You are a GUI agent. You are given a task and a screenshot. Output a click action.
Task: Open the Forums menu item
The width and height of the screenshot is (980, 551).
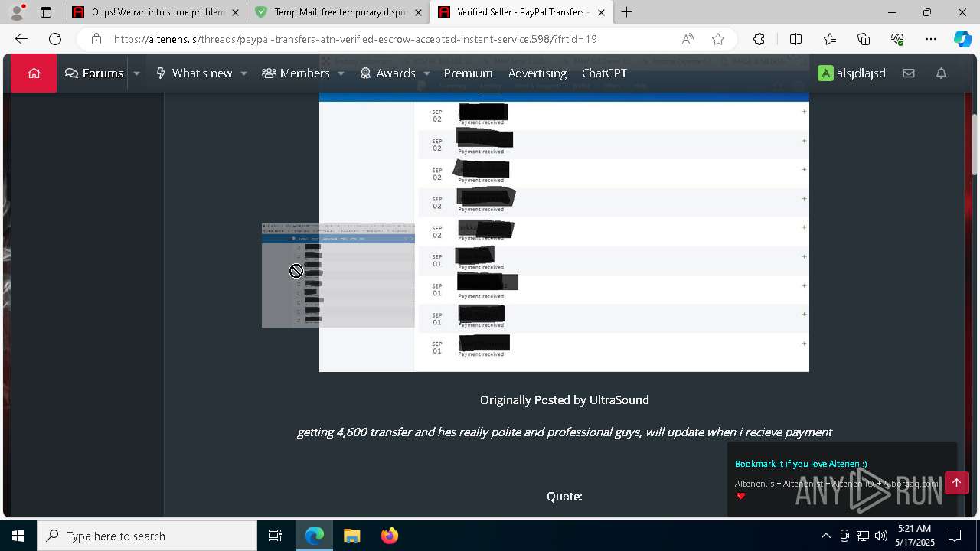94,73
